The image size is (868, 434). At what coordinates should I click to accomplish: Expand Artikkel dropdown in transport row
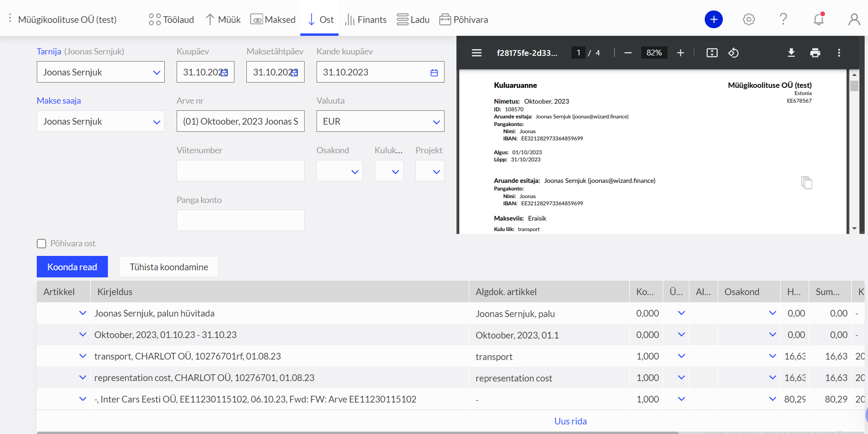tap(83, 356)
